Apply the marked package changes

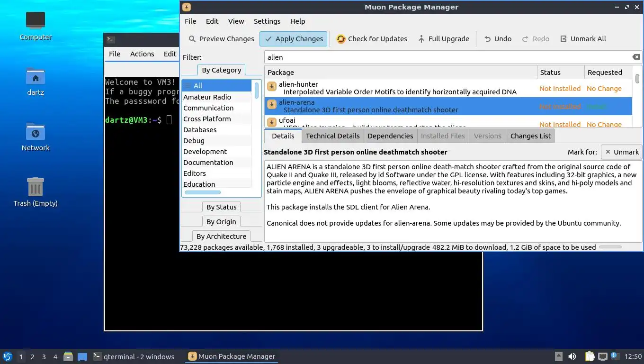(294, 39)
